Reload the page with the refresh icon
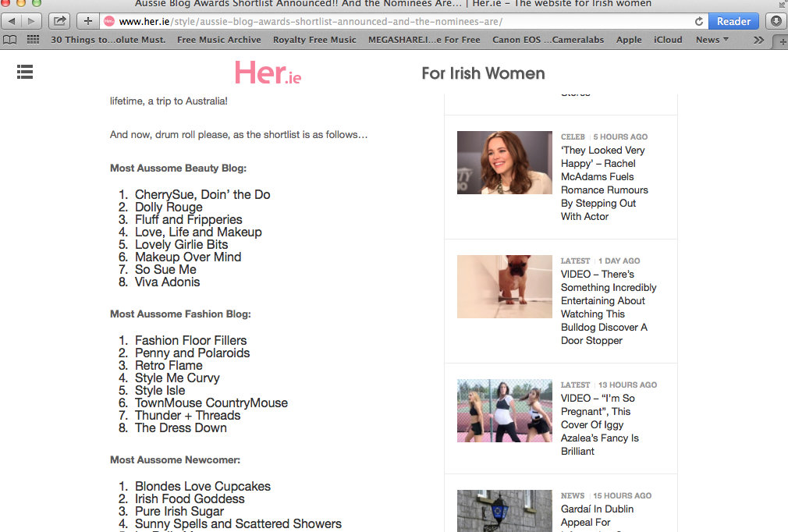 (x=698, y=21)
